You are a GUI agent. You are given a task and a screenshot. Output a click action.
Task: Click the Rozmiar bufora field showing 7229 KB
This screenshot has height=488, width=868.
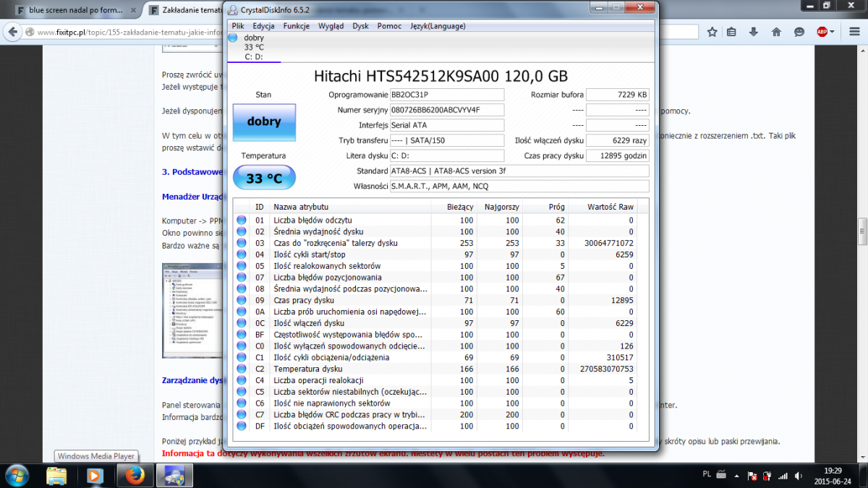tap(617, 95)
